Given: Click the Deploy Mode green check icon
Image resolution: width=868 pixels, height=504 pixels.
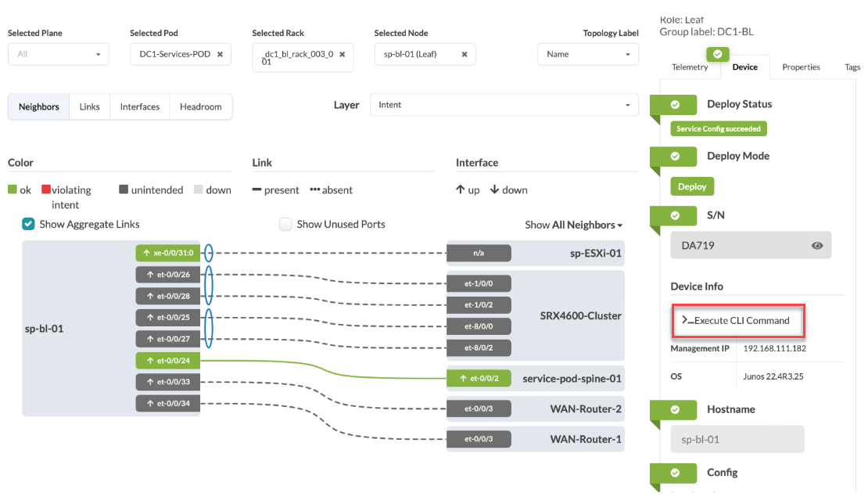Looking at the screenshot, I should point(675,156).
